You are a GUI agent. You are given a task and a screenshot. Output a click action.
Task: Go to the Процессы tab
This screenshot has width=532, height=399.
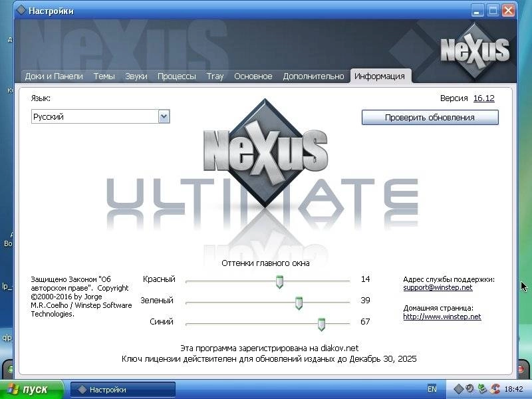pos(177,76)
